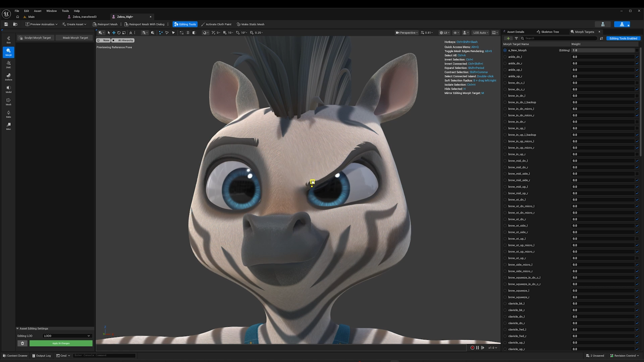
Task: Toggle checkbox for brow_dn_c_l row
Action: point(637,83)
